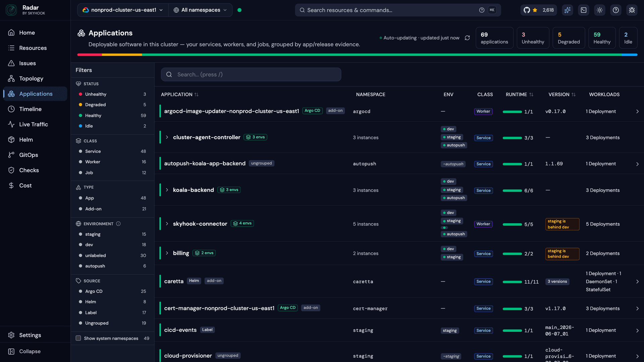Screen dimensions: 644x362
Task: Filter status by Healthy
Action: (112, 115)
